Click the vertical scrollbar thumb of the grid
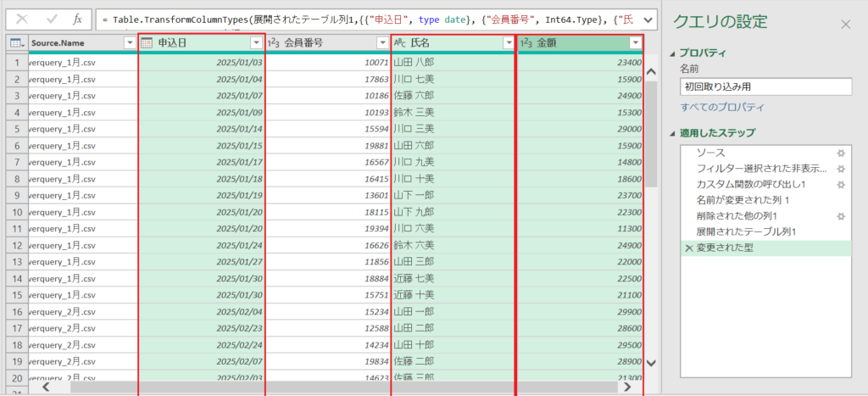Viewport: 868px width, 396px height. (652, 133)
